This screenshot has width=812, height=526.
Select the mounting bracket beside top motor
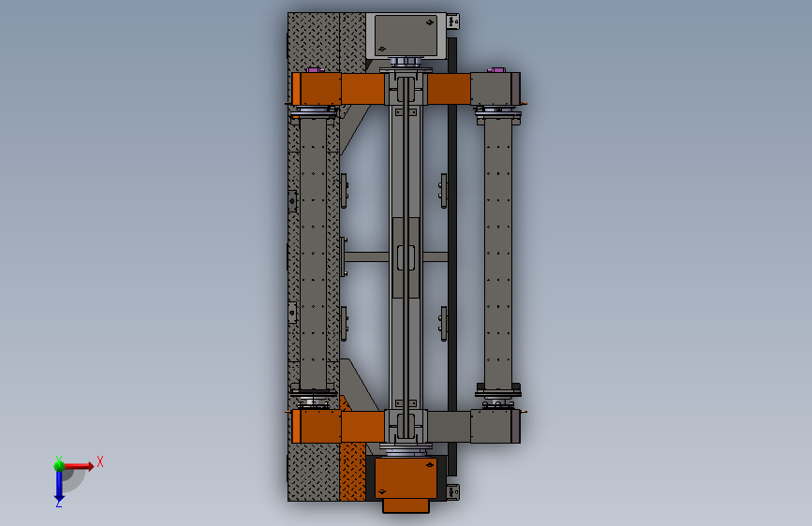452,22
